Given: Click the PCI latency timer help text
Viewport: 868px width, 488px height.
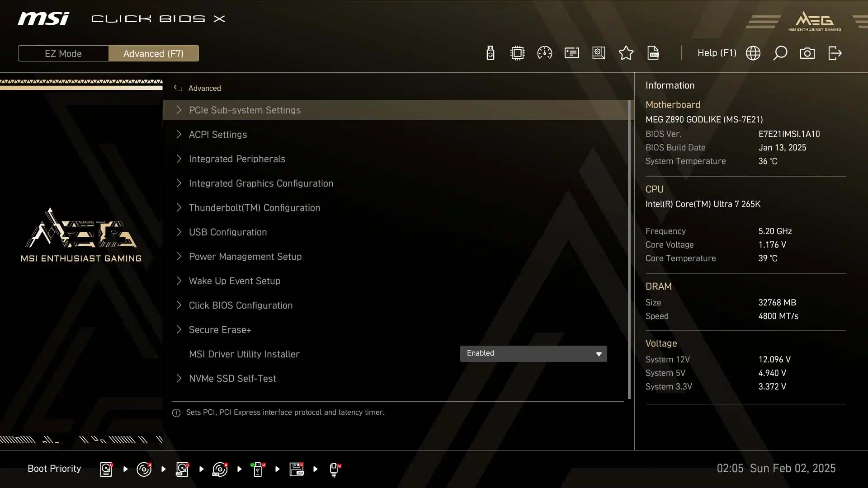Looking at the screenshot, I should pos(285,412).
